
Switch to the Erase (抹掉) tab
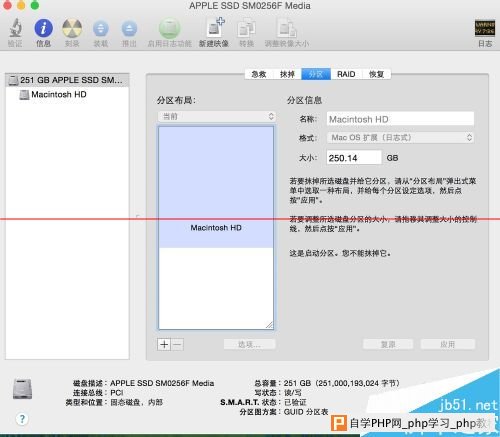point(287,74)
